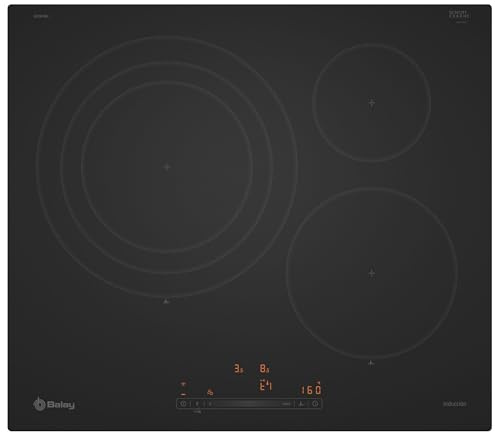The width and height of the screenshot is (495, 432).
Task: Tap the lock/pause icon beside the power button
Action: [197, 404]
